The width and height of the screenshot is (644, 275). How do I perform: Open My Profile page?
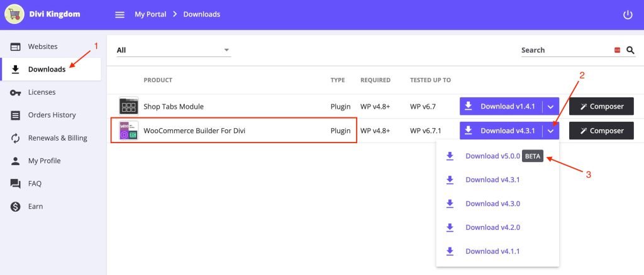click(52, 161)
